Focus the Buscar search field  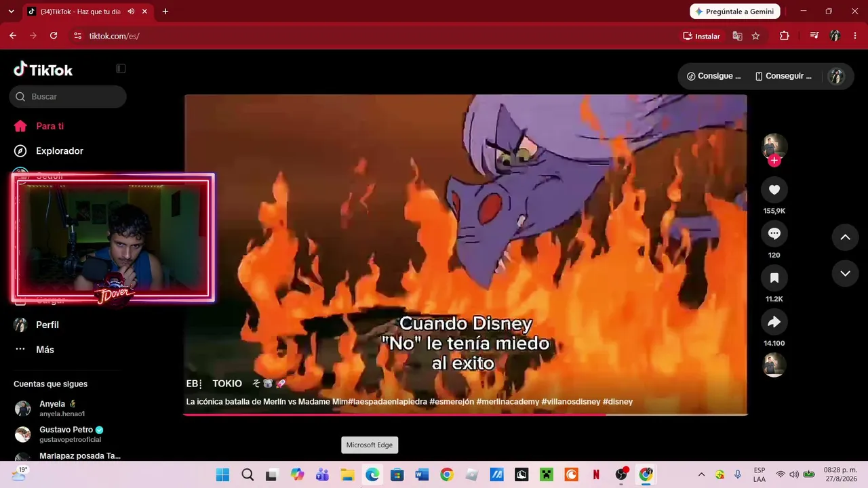pyautogui.click(x=68, y=96)
